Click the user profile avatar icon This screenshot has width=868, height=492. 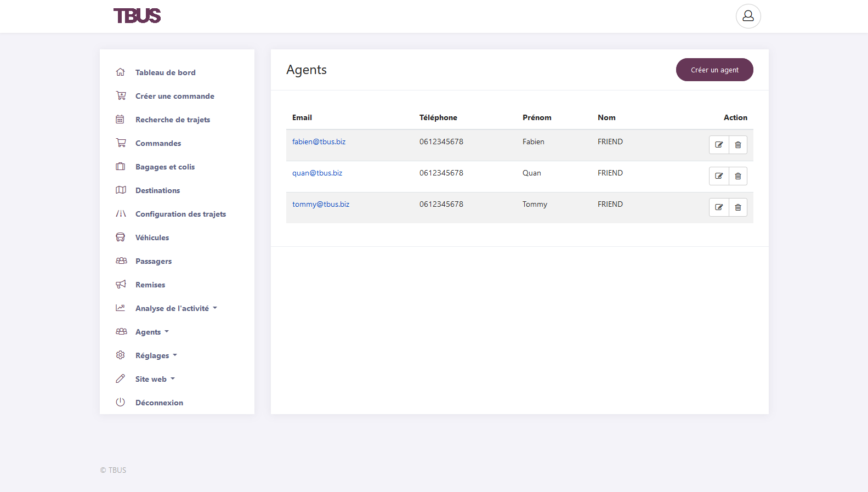pos(748,16)
